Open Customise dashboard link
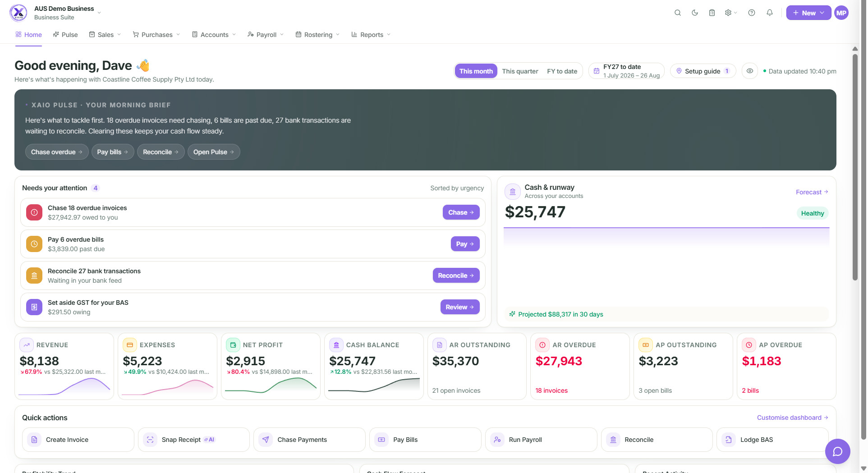The height and width of the screenshot is (473, 868). pyautogui.click(x=792, y=418)
